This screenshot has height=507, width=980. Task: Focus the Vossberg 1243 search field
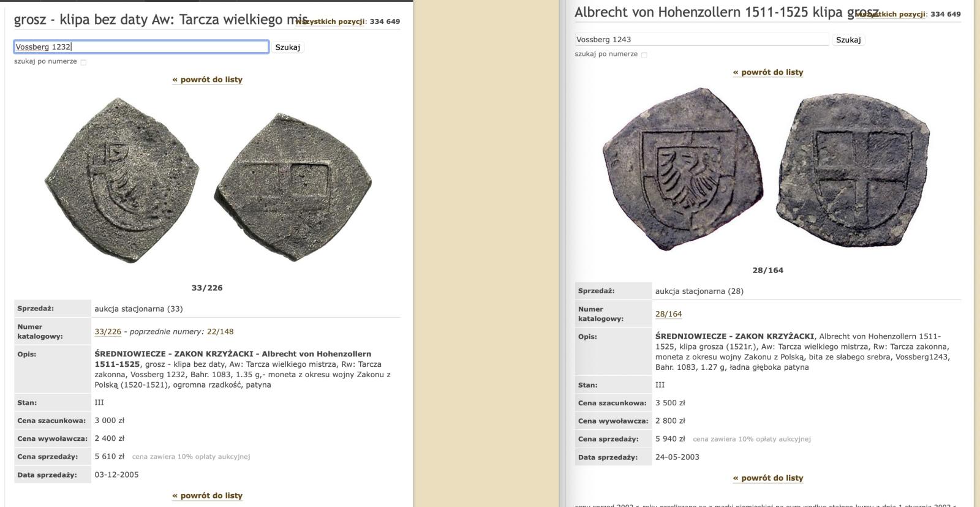(x=702, y=39)
